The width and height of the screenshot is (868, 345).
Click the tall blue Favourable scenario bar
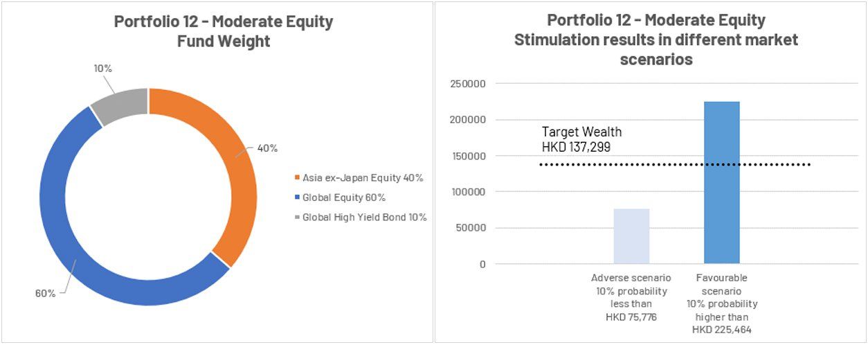[x=721, y=183]
